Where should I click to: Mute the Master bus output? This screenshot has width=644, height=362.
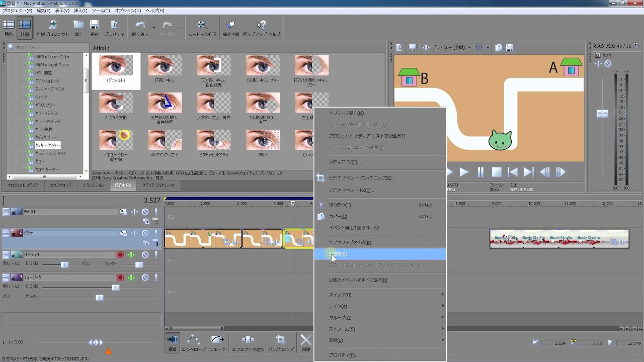pos(608,64)
